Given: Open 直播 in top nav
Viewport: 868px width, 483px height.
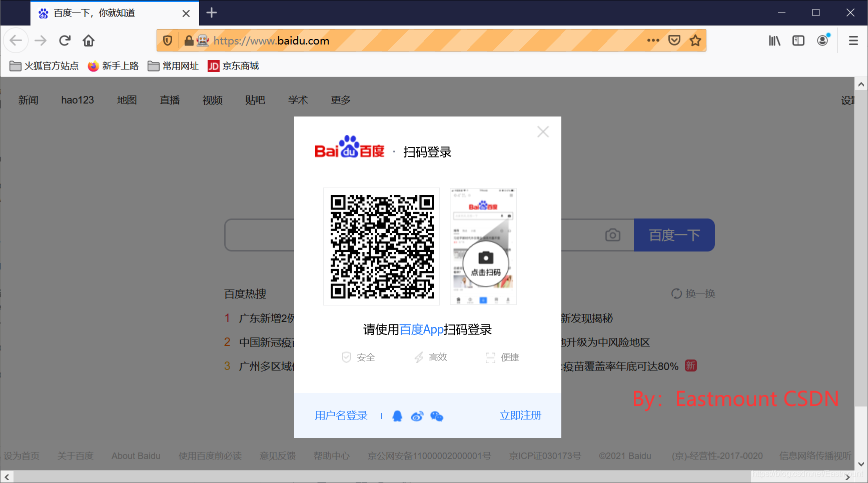Looking at the screenshot, I should 170,100.
